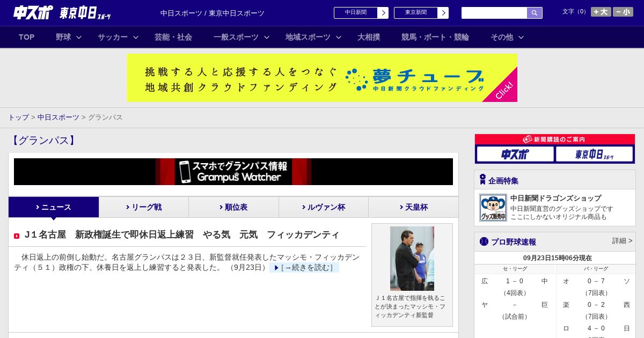Open the プロ野球速報 heading link

pyautogui.click(x=514, y=242)
